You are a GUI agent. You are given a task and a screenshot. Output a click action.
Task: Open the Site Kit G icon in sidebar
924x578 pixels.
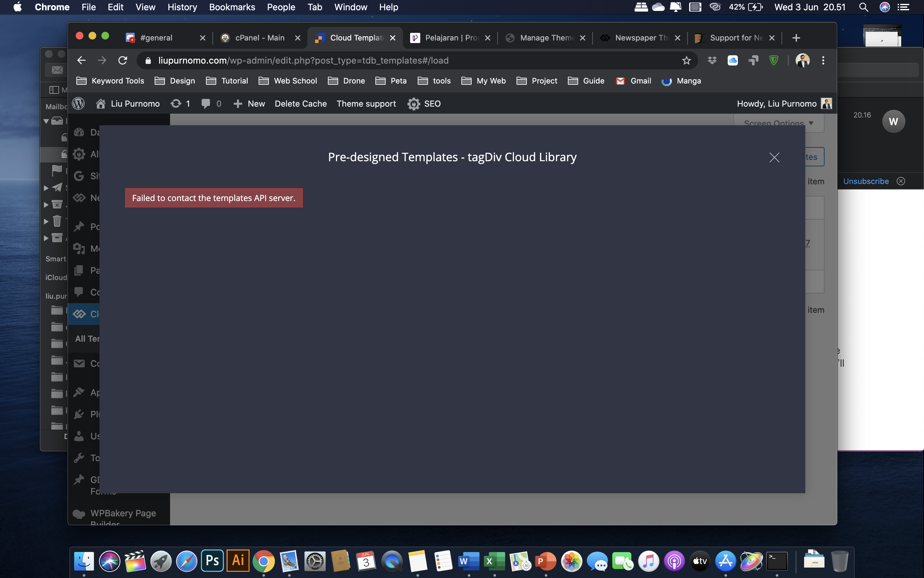(79, 176)
